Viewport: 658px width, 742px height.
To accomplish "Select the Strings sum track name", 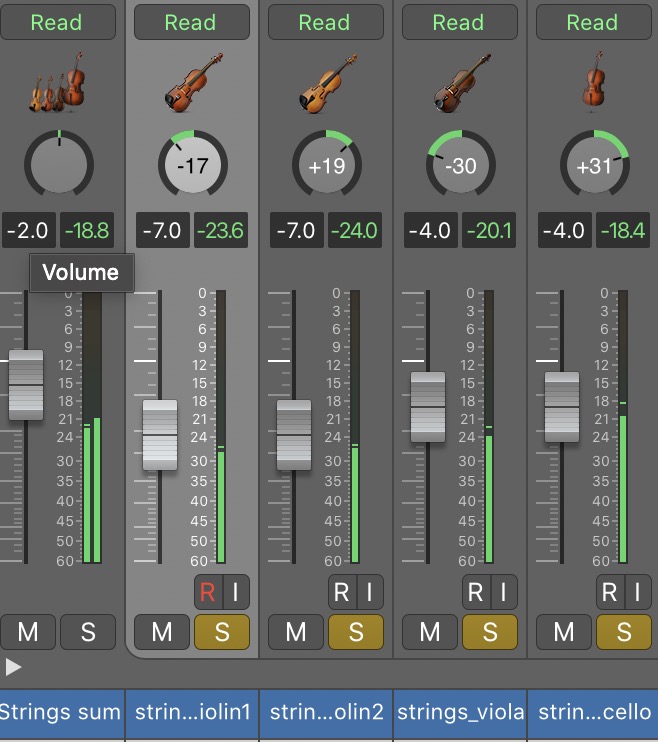I will point(60,713).
